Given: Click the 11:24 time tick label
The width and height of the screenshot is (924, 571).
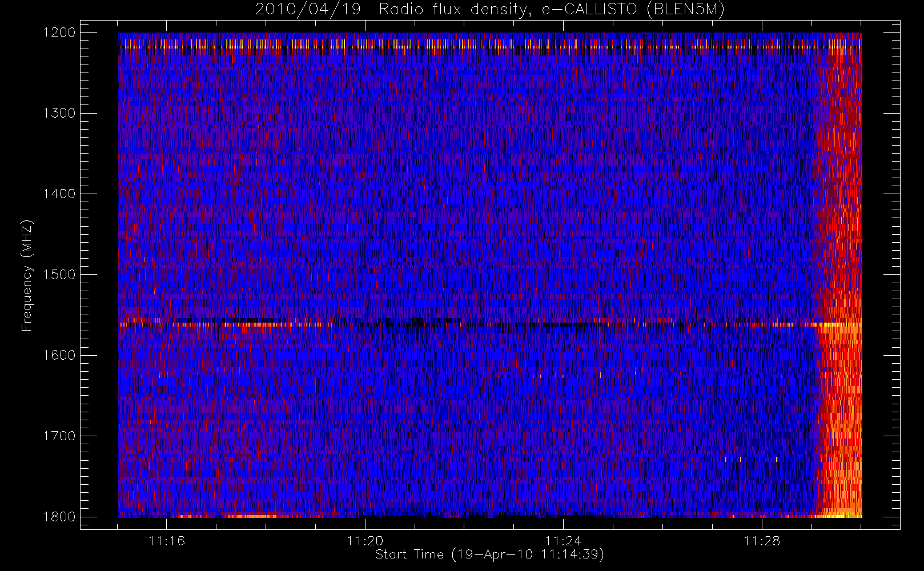Looking at the screenshot, I should pyautogui.click(x=564, y=541).
